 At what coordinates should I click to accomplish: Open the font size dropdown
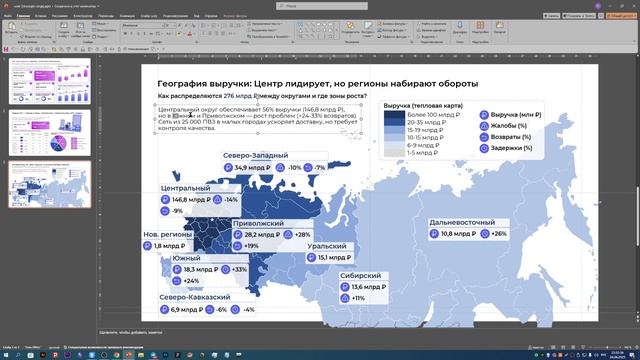click(174, 25)
